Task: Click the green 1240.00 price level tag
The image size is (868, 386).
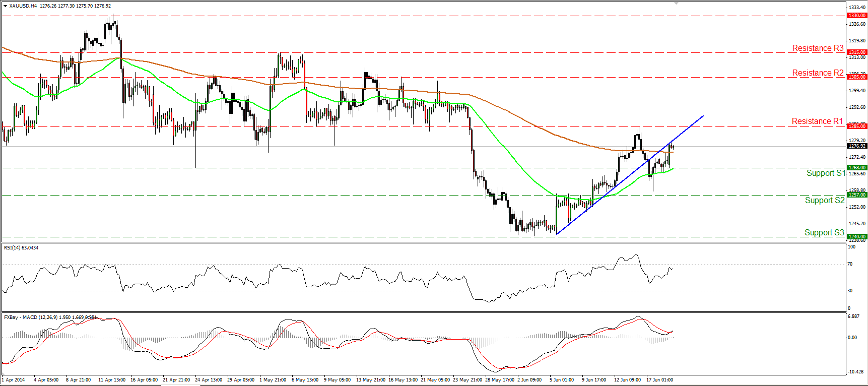Action: pyautogui.click(x=857, y=236)
